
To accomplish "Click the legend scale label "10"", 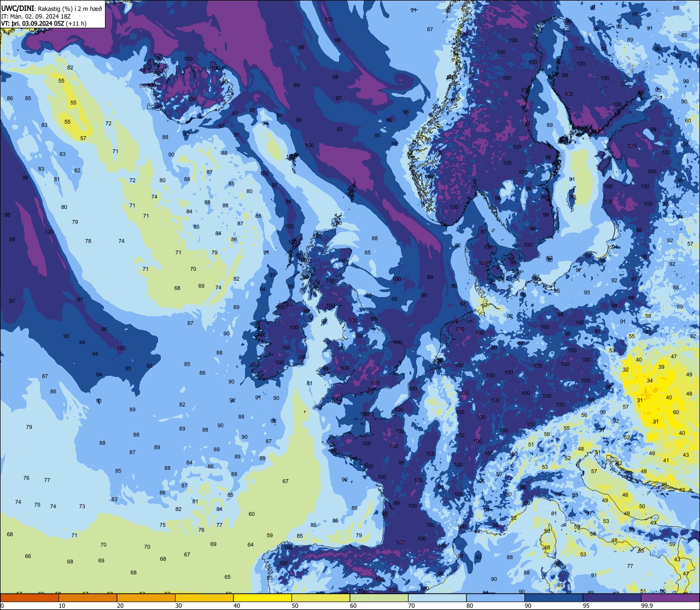I will pos(62,606).
